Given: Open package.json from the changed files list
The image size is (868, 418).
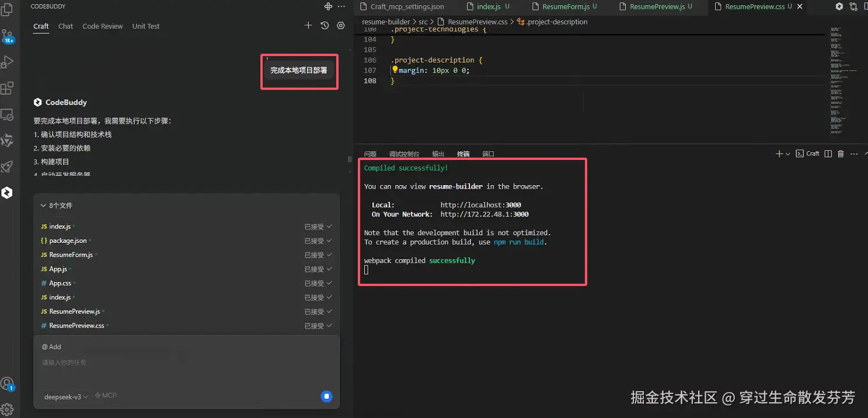Looking at the screenshot, I should (68, 241).
